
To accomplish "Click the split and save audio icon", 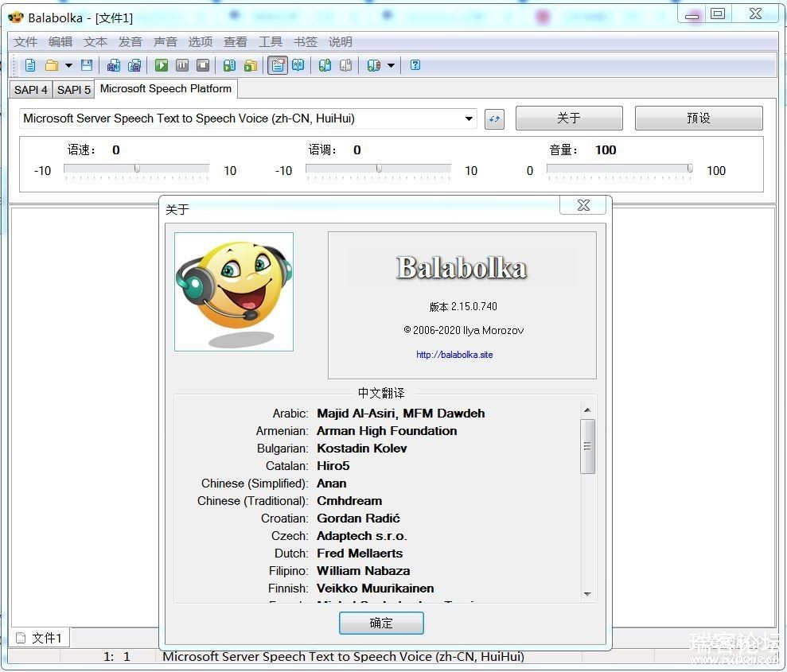I will point(134,65).
